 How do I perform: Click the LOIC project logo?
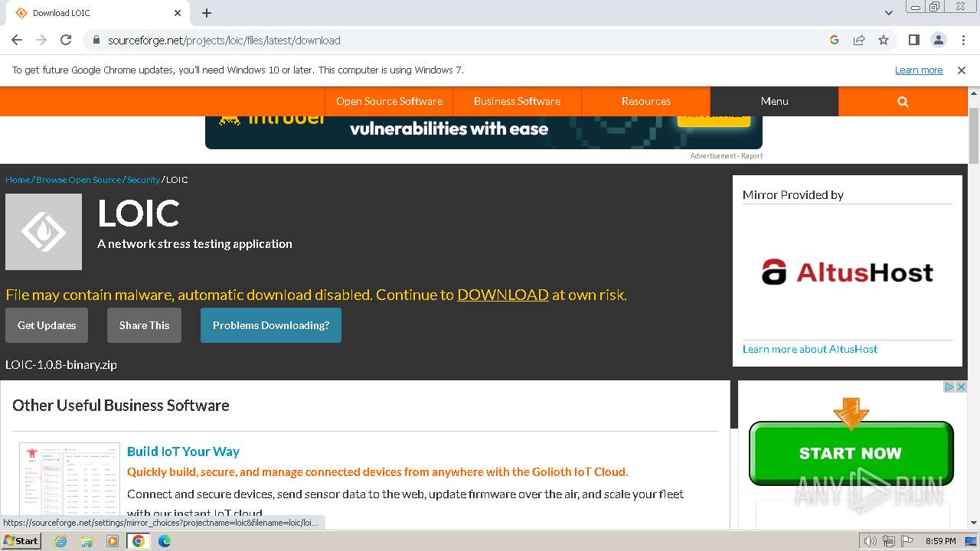point(44,232)
